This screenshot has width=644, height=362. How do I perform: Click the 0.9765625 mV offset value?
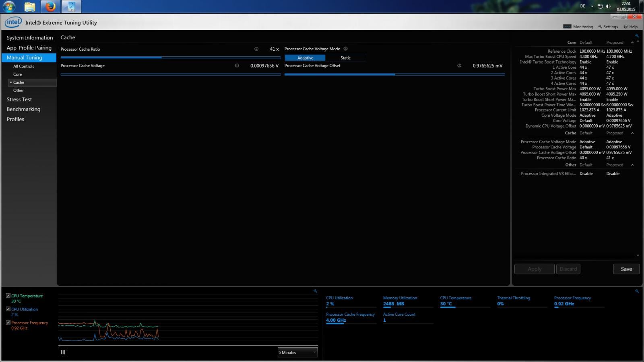[x=487, y=66]
